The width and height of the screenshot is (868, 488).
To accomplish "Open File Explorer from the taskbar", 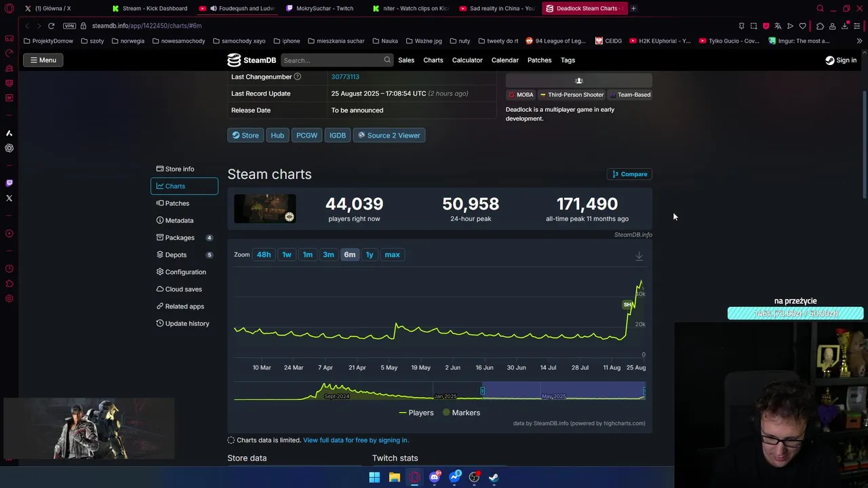I will click(x=395, y=477).
